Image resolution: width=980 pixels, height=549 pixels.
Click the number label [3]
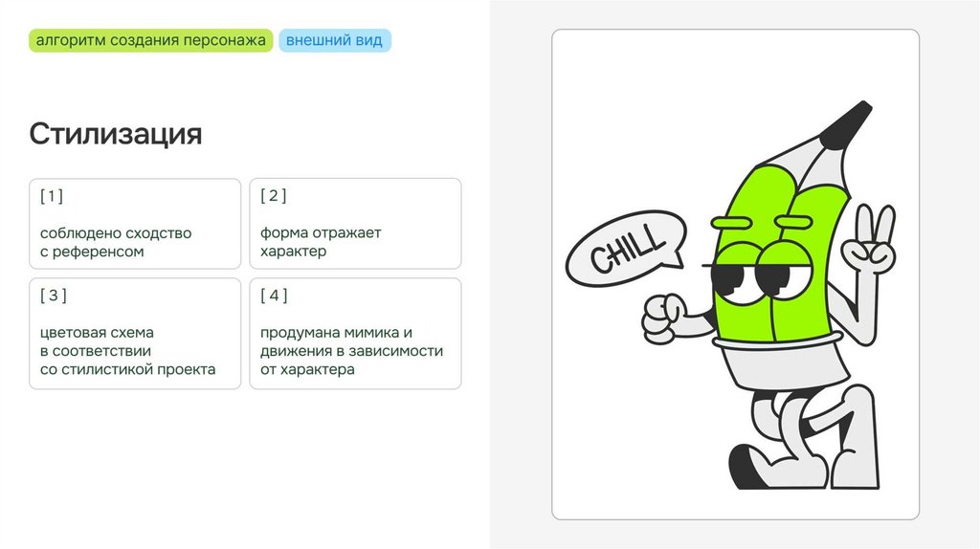[x=54, y=296]
